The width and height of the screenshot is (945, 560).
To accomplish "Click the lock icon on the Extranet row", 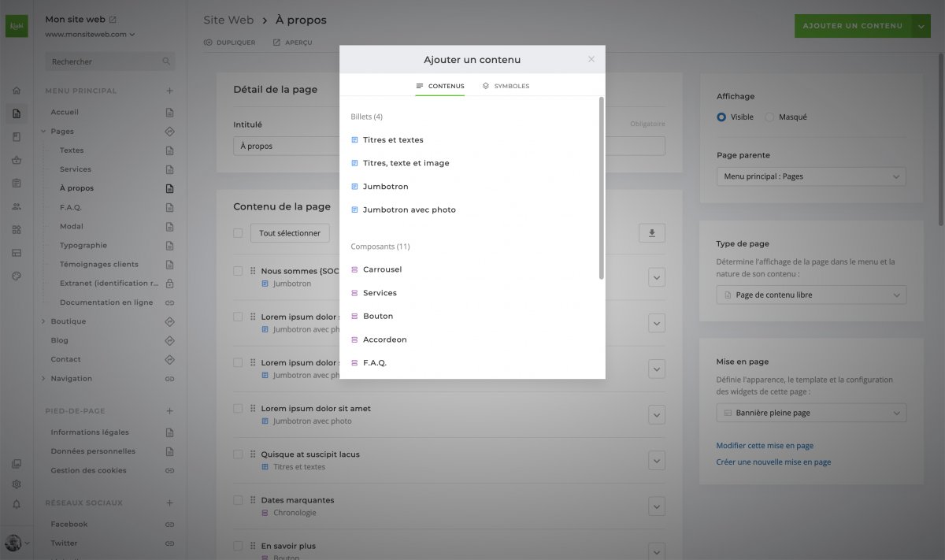I will [169, 284].
